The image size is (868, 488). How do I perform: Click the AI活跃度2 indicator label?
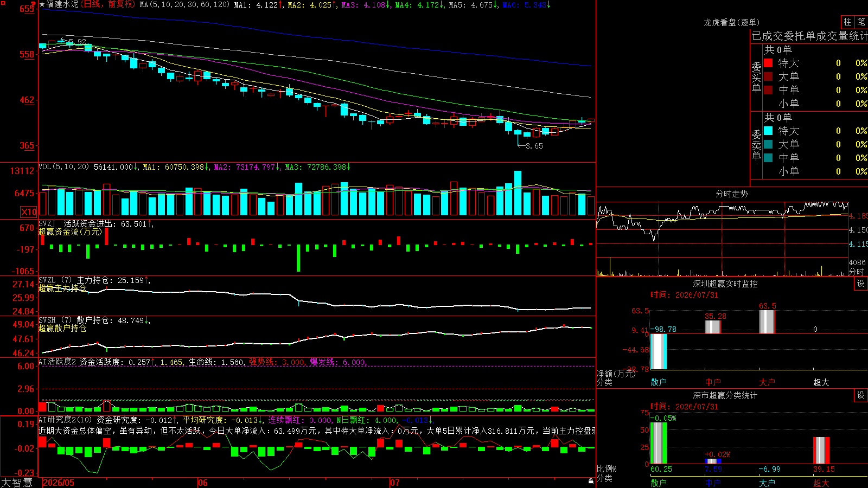(x=58, y=362)
